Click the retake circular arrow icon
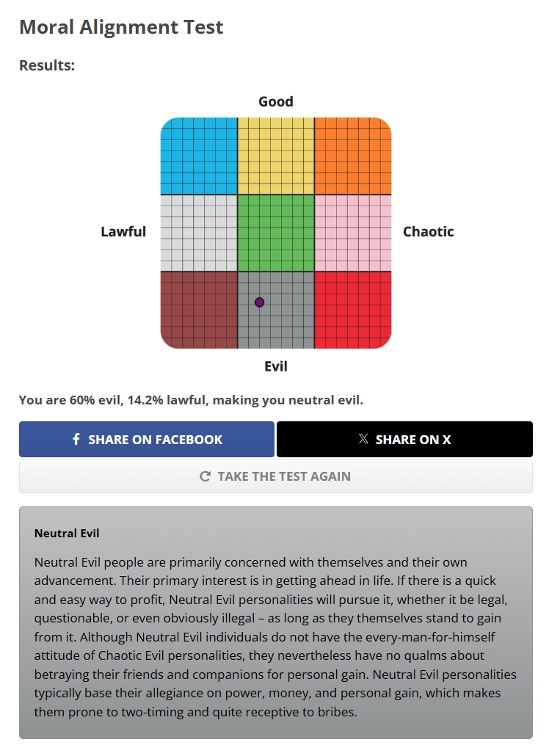549x756 pixels. 205,476
